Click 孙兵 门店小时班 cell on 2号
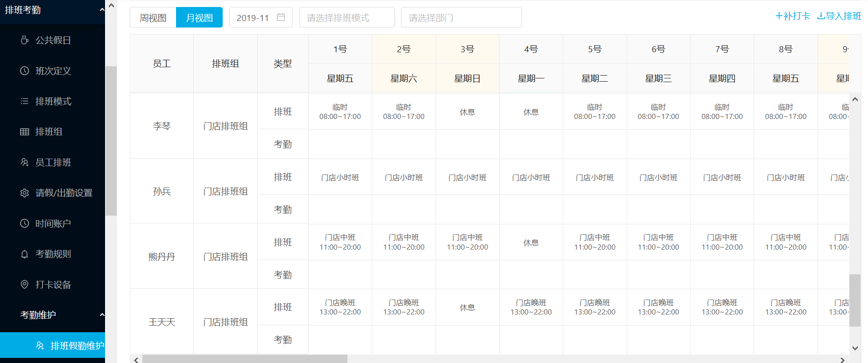Viewport: 868px width, 363px height. tap(404, 177)
